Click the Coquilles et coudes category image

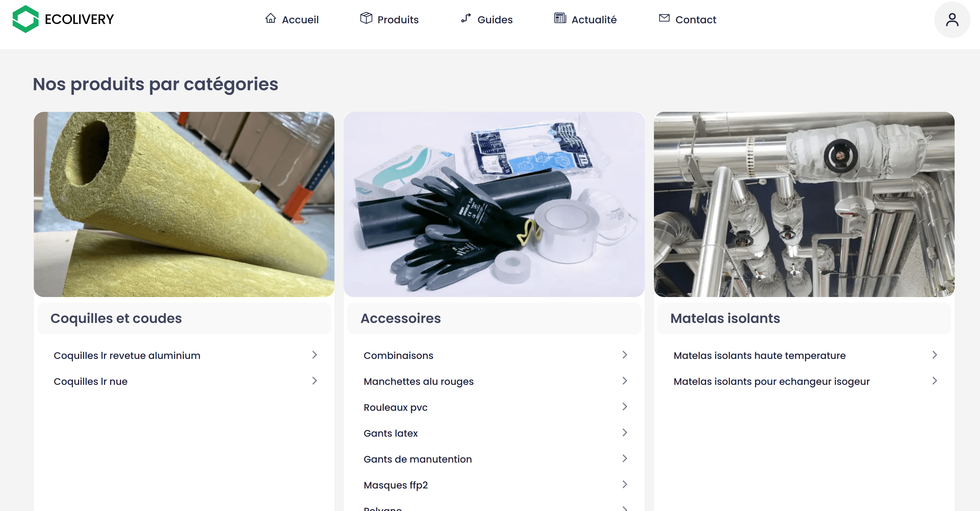(x=184, y=204)
